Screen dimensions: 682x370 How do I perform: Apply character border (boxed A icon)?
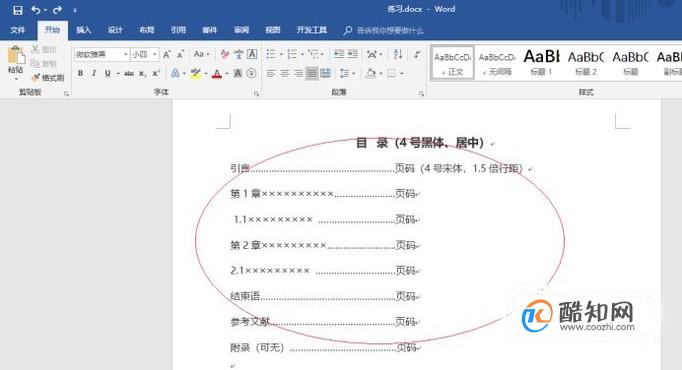[252, 54]
